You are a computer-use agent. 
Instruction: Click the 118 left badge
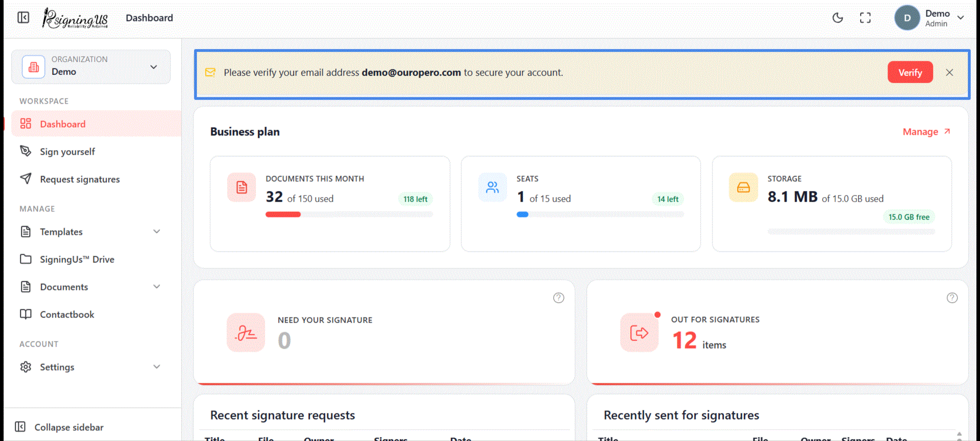(415, 199)
